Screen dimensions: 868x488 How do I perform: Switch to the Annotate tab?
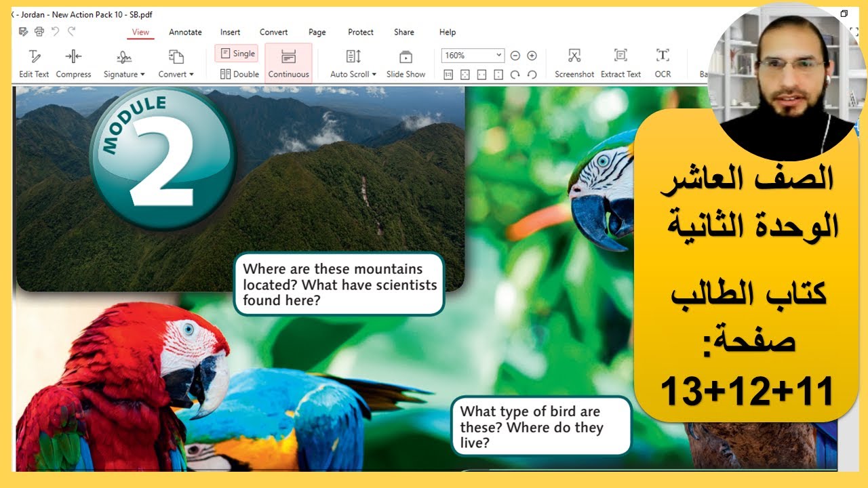tap(185, 32)
